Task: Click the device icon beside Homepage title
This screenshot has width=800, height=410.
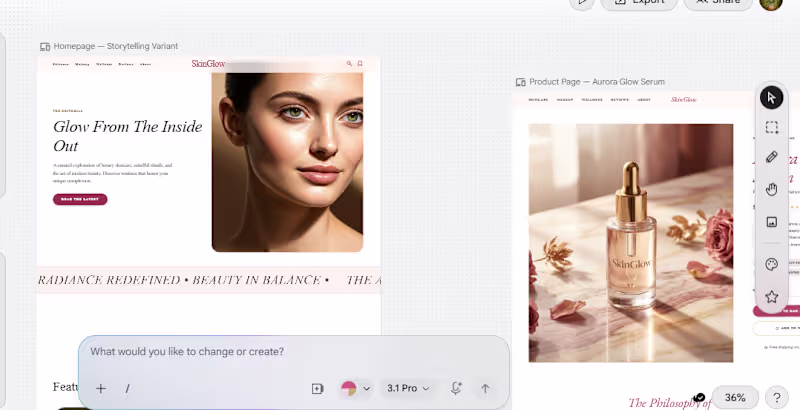Action: click(x=45, y=46)
